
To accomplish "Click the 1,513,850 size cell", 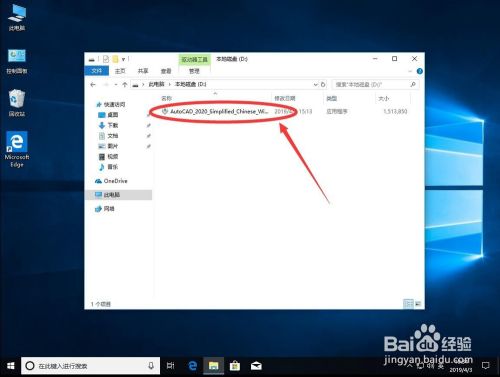I will click(395, 111).
